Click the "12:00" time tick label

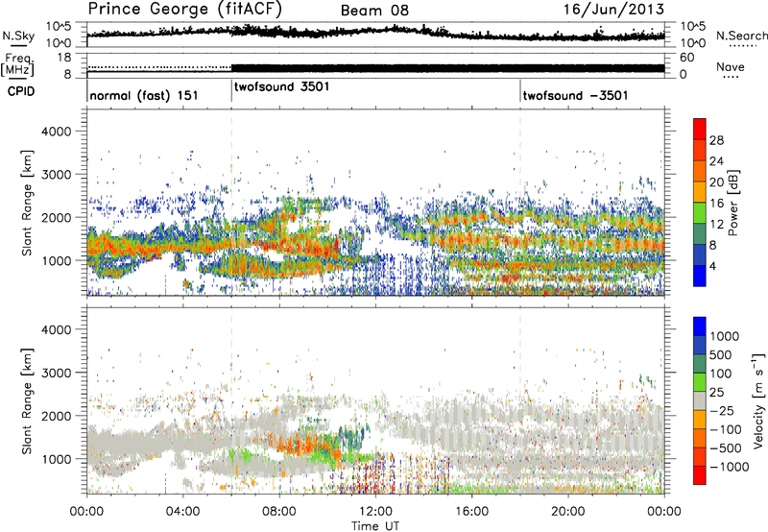coord(375,512)
